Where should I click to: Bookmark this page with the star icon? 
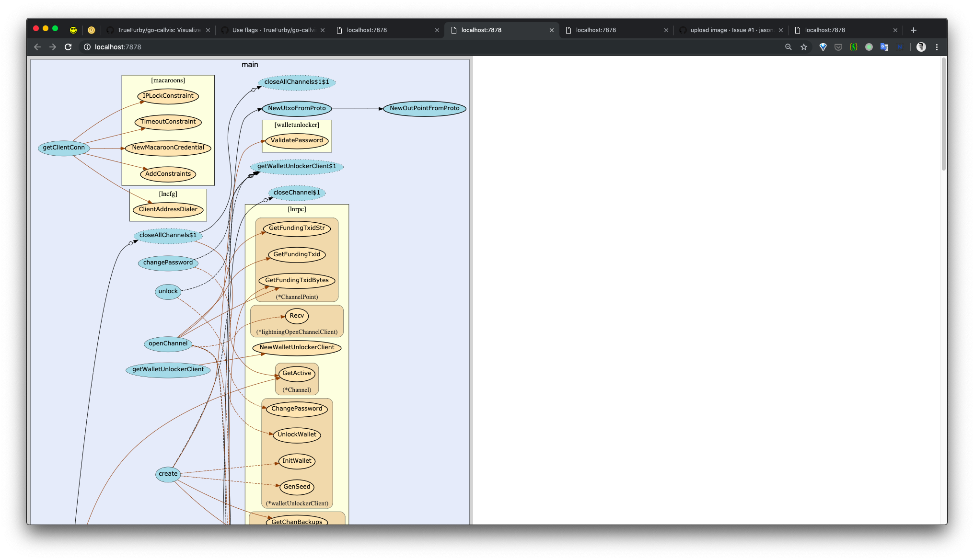(804, 47)
